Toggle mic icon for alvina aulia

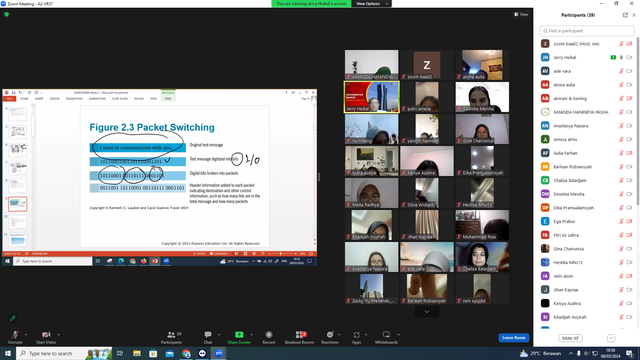pyautogui.click(x=621, y=85)
